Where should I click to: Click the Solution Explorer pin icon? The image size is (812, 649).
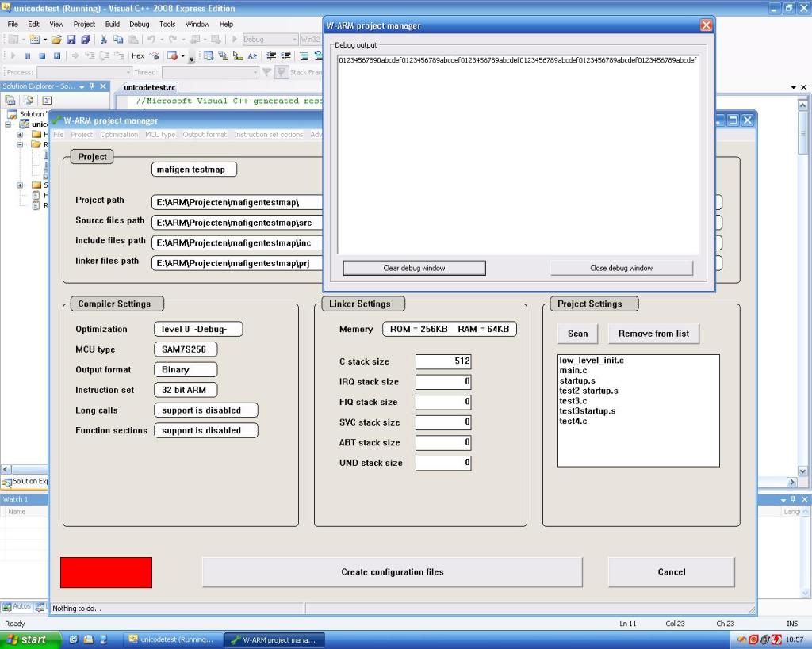[x=92, y=86]
